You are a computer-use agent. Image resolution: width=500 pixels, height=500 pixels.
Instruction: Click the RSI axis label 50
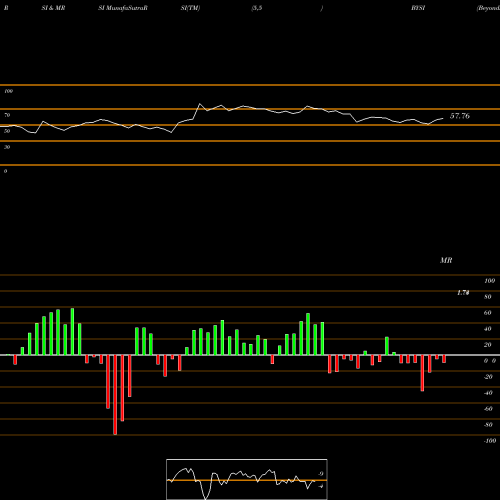click(7, 131)
